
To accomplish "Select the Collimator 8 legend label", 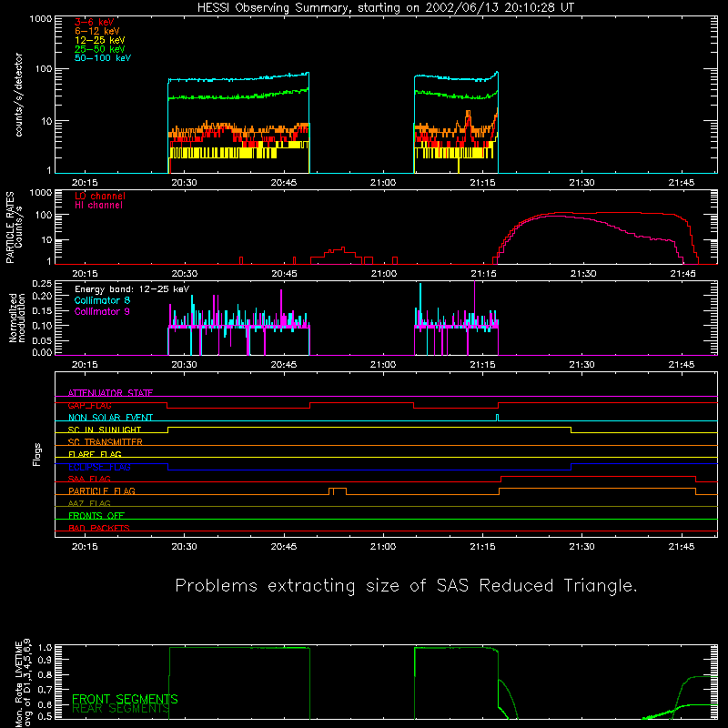I will (102, 300).
